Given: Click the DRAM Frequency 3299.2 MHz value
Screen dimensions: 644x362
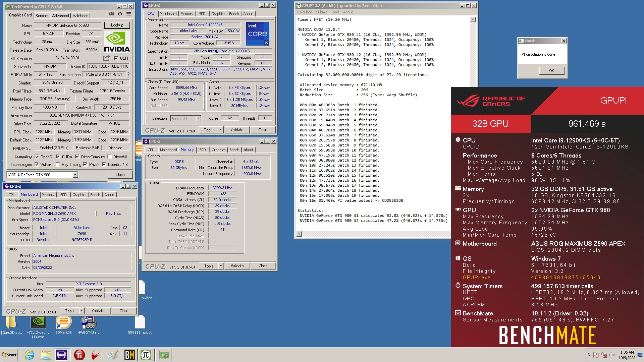Looking at the screenshot, I should tap(222, 188).
